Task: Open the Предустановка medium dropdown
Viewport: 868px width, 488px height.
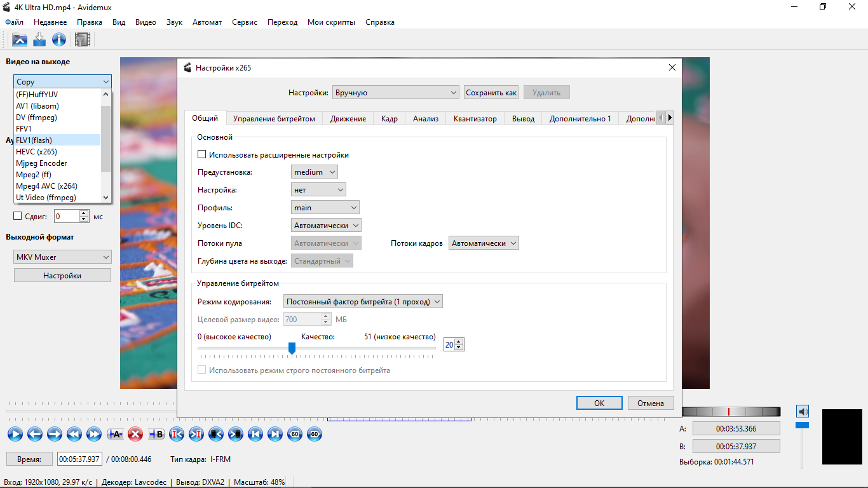Action: pyautogui.click(x=315, y=172)
